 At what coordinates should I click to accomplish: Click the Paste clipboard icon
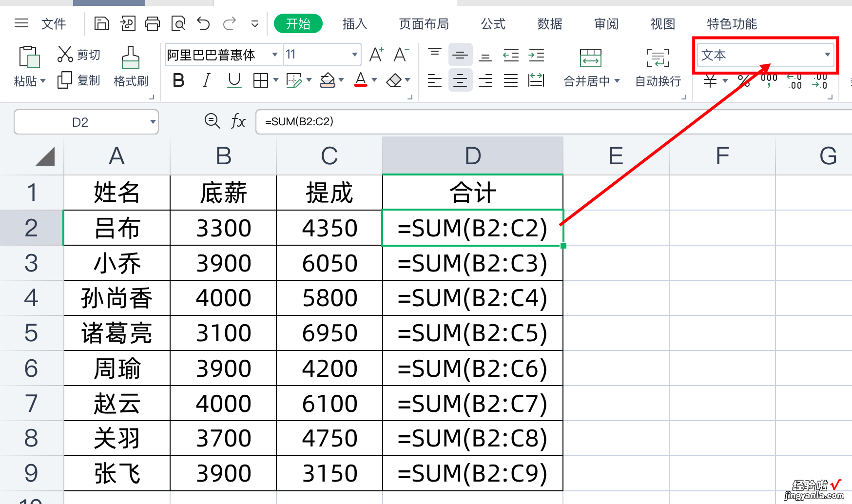point(29,57)
